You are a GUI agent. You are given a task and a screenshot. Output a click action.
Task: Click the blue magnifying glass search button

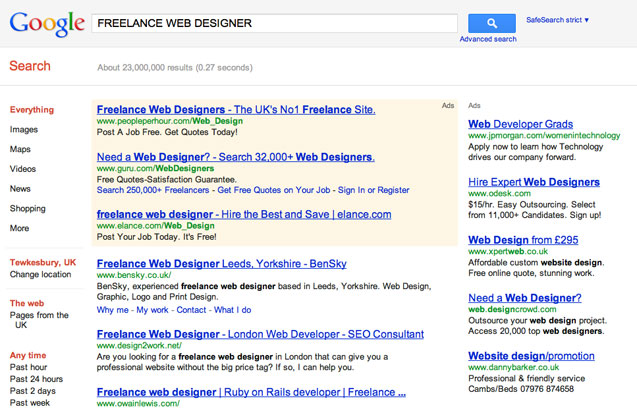(x=492, y=23)
